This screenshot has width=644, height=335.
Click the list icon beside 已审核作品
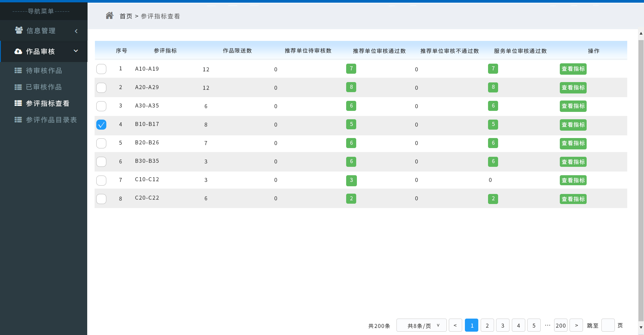point(18,87)
